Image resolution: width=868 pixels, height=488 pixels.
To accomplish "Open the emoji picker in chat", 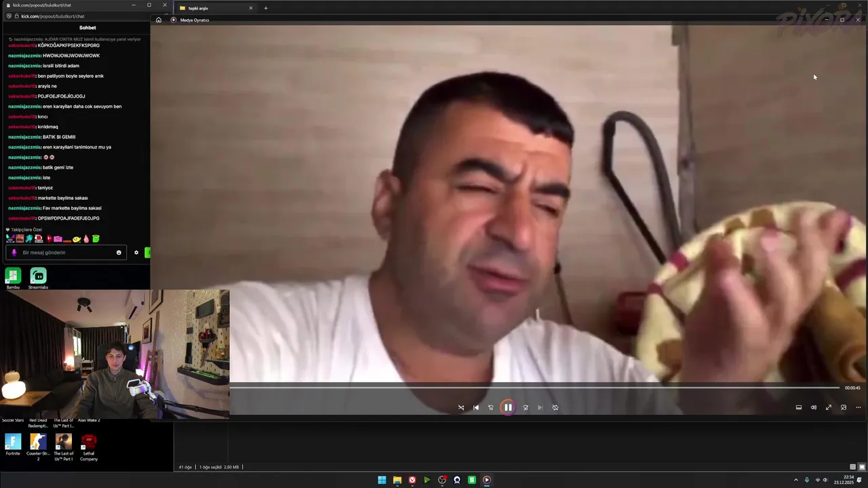I will coord(119,253).
